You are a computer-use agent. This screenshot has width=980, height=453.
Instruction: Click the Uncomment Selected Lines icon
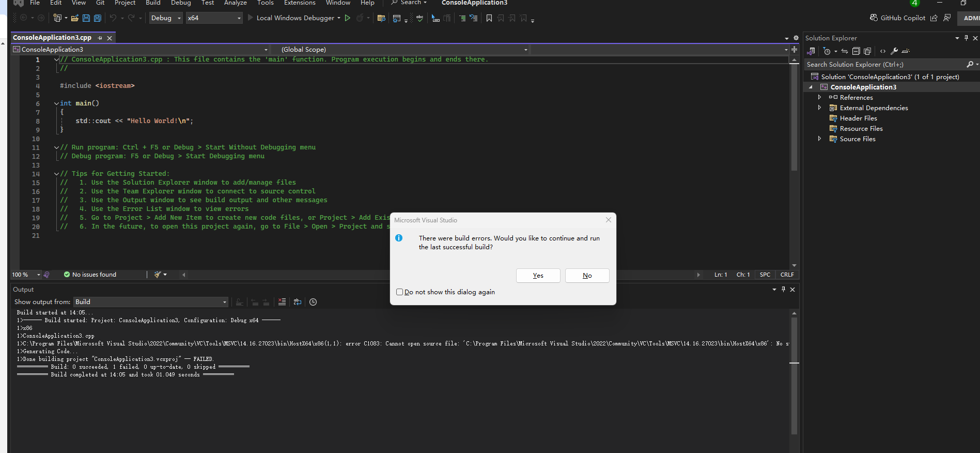[x=473, y=18]
